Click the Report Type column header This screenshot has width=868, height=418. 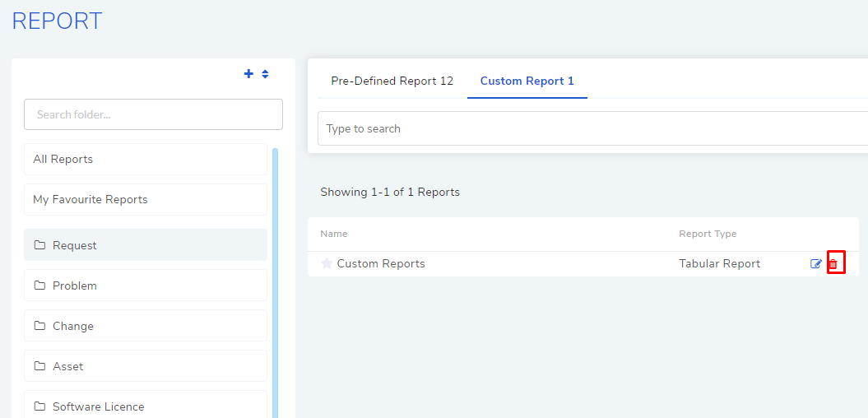pyautogui.click(x=708, y=234)
